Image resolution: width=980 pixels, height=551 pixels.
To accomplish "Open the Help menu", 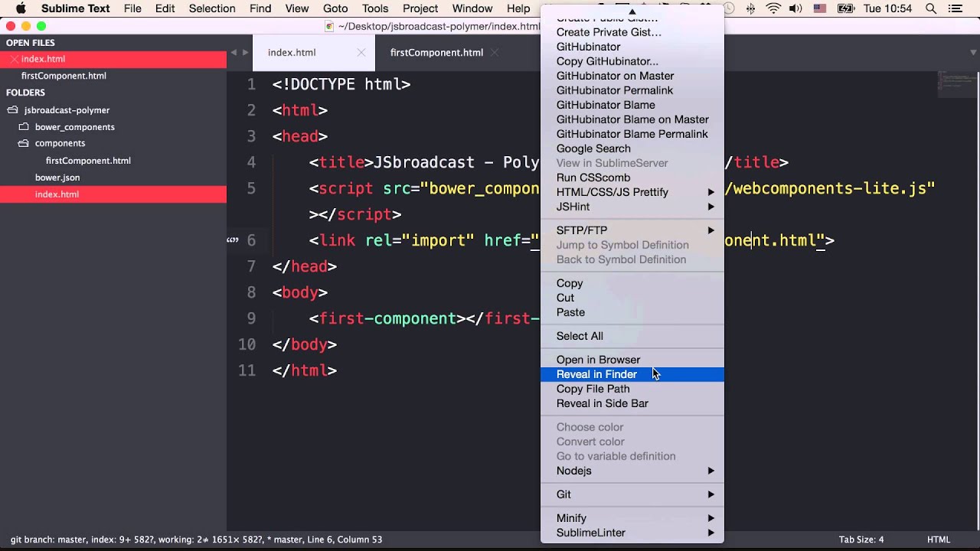I will coord(518,8).
